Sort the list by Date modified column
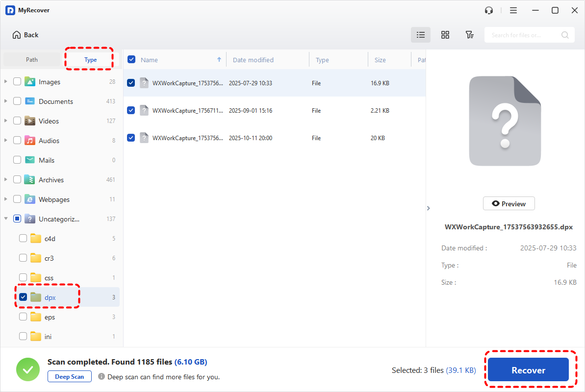Image resolution: width=585 pixels, height=392 pixels. (253, 60)
